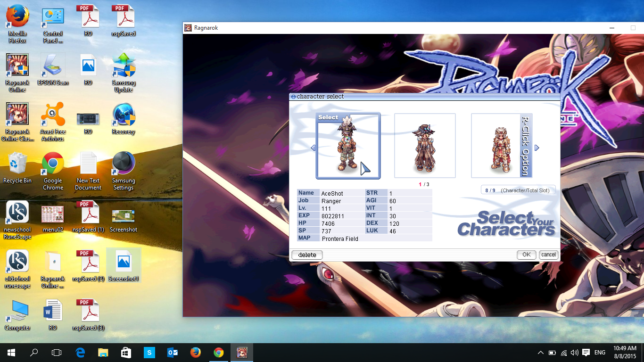Image resolution: width=644 pixels, height=362 pixels.
Task: Click the "8 / 9 (Character/Total Slot)" counter
Action: point(518,190)
